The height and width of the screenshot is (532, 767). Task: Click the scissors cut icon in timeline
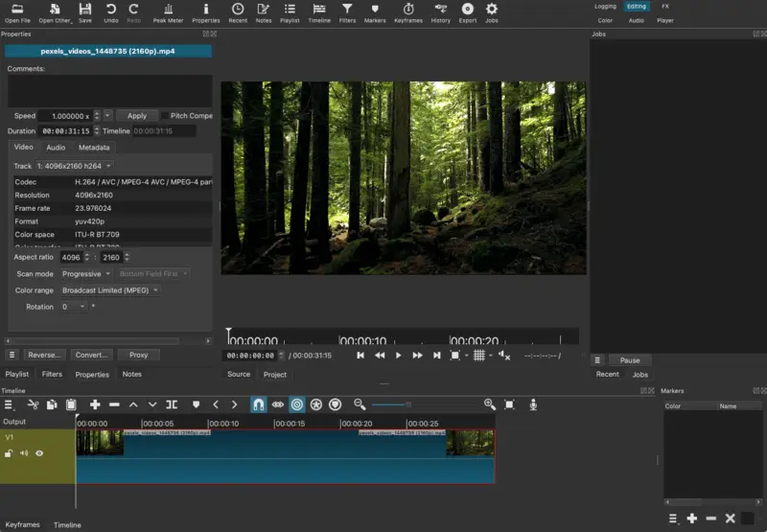[34, 405]
